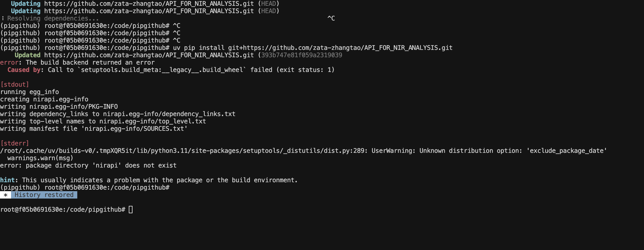
Task: Click the Resolving dependencies status text
Action: click(x=53, y=18)
